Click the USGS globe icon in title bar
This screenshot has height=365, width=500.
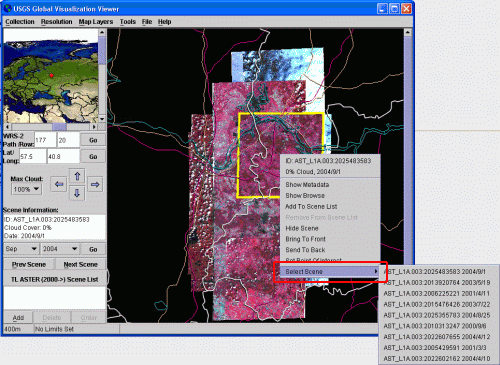pos(7,9)
